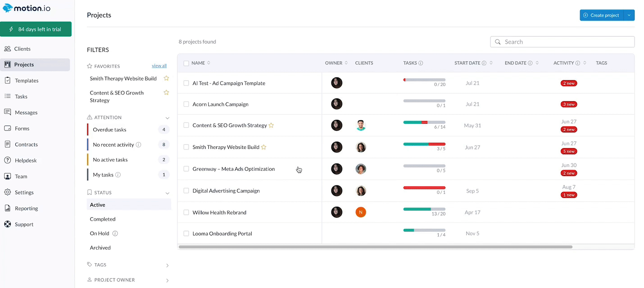Click inside the project Search field

tap(562, 41)
